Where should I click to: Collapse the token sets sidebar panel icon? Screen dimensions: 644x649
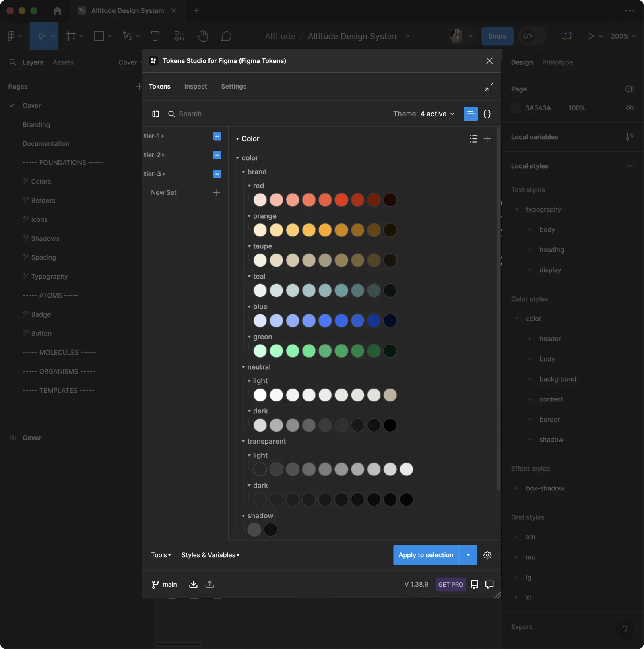coord(155,114)
